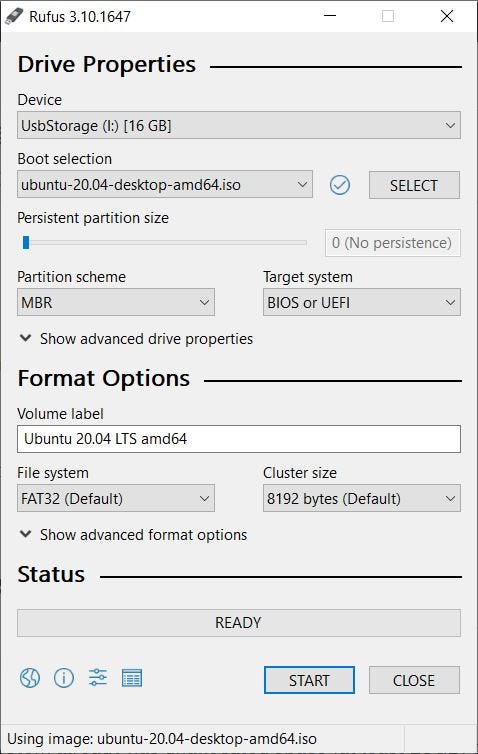The height and width of the screenshot is (754, 478).
Task: Open the Partition scheme MBR dropdown
Action: click(x=116, y=302)
